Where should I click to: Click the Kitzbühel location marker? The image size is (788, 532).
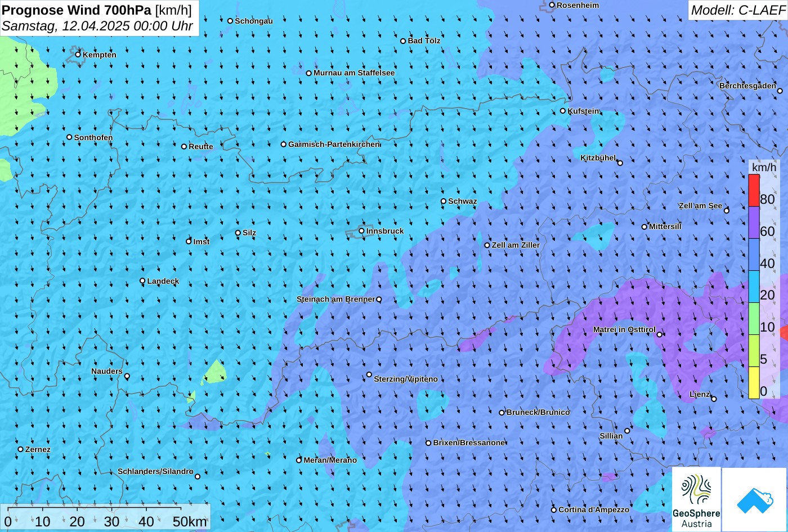click(x=620, y=163)
